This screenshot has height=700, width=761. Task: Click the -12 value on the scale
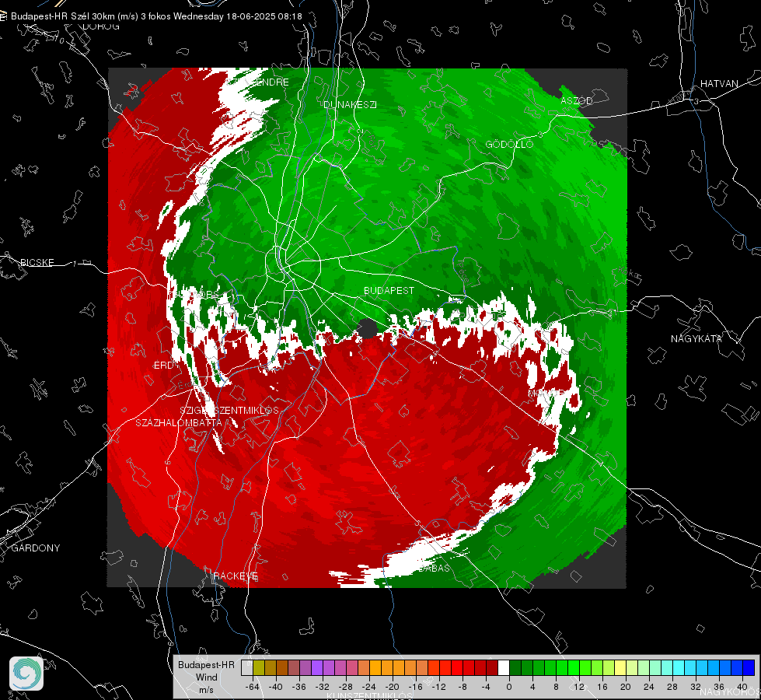[x=438, y=687]
